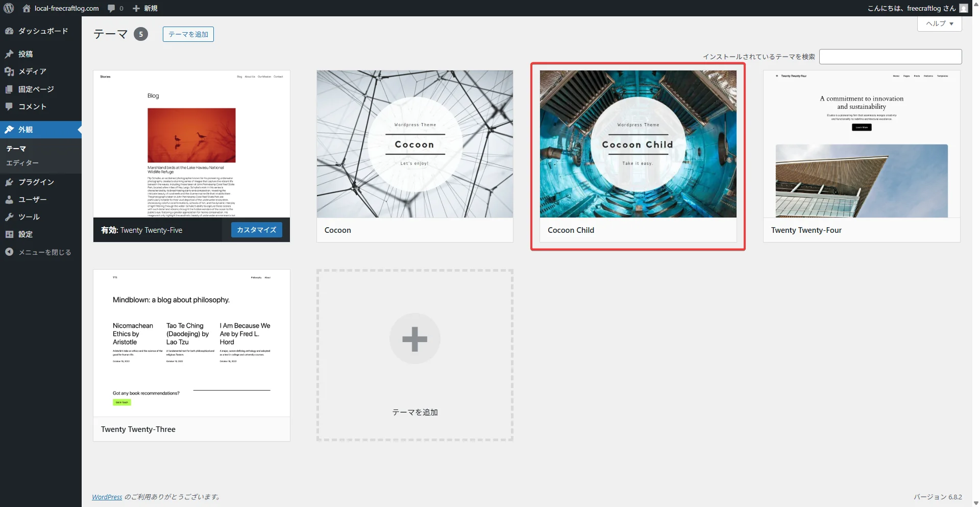Focus the installed themes search field
This screenshot has width=980, height=507.
pyautogui.click(x=890, y=57)
